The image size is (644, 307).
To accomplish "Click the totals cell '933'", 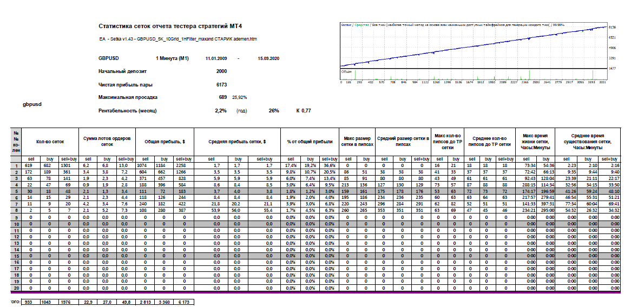I will pos(31,302).
